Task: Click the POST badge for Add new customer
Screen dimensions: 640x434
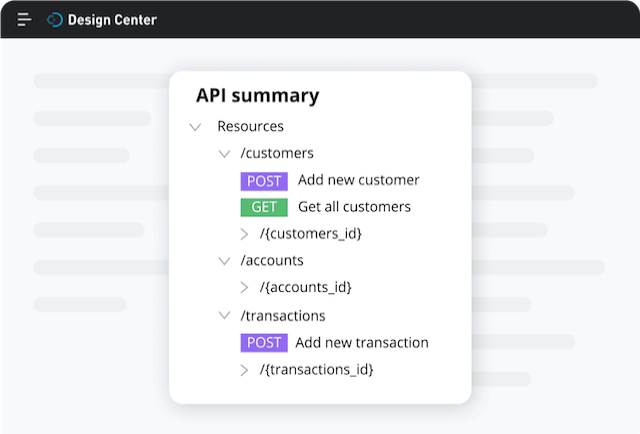Action: click(x=264, y=181)
